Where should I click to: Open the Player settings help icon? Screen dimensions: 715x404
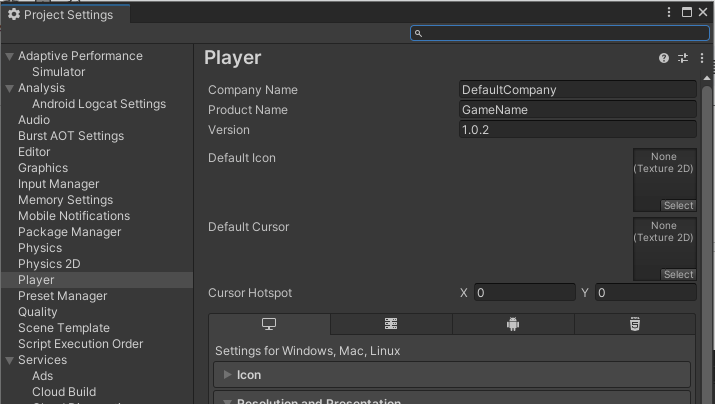click(663, 58)
